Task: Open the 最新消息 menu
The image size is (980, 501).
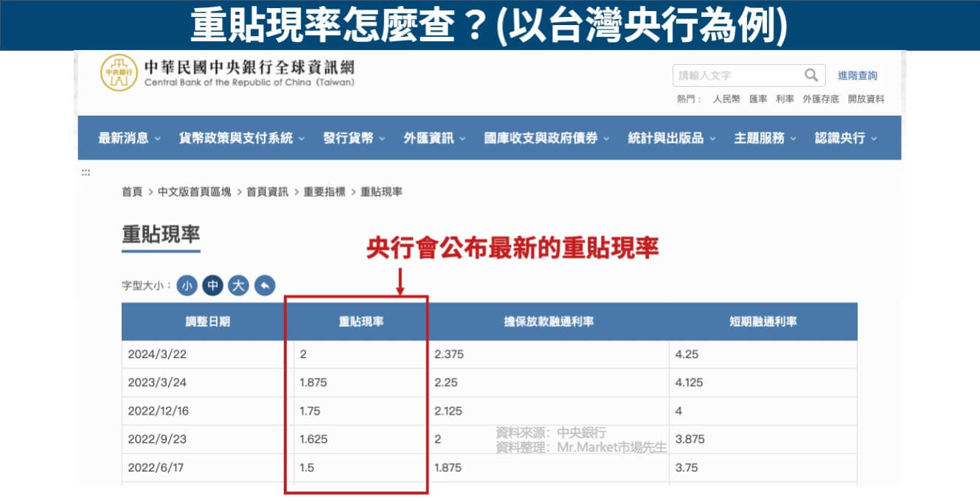Action: coord(129,138)
